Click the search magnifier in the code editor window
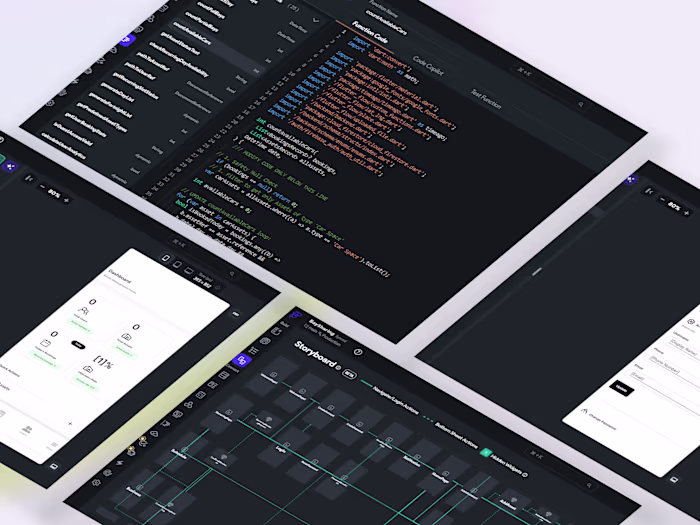This screenshot has height=525, width=700. 581,104
